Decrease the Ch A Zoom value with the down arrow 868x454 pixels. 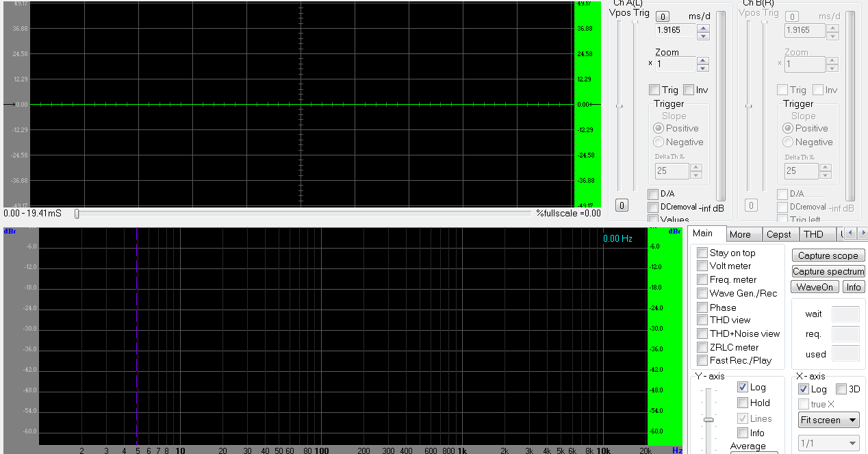click(x=703, y=68)
